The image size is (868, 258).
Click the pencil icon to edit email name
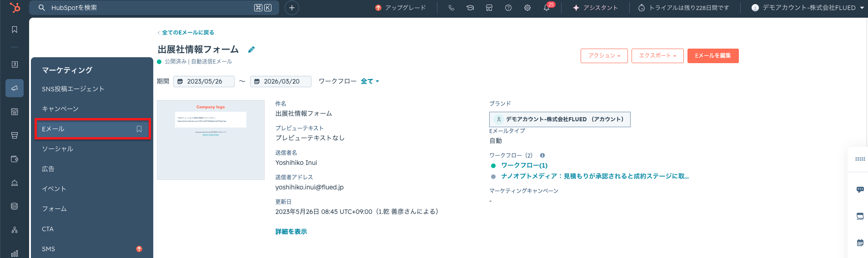[251, 50]
